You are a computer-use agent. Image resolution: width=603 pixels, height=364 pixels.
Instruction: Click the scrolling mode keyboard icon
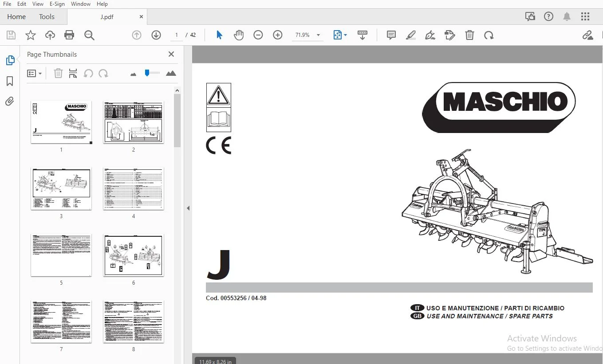pos(363,35)
